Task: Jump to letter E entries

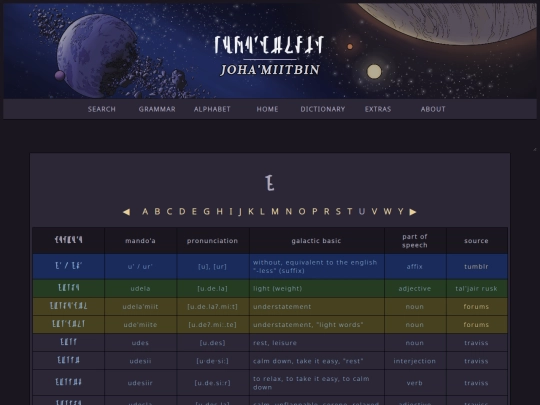Action: coord(194,211)
